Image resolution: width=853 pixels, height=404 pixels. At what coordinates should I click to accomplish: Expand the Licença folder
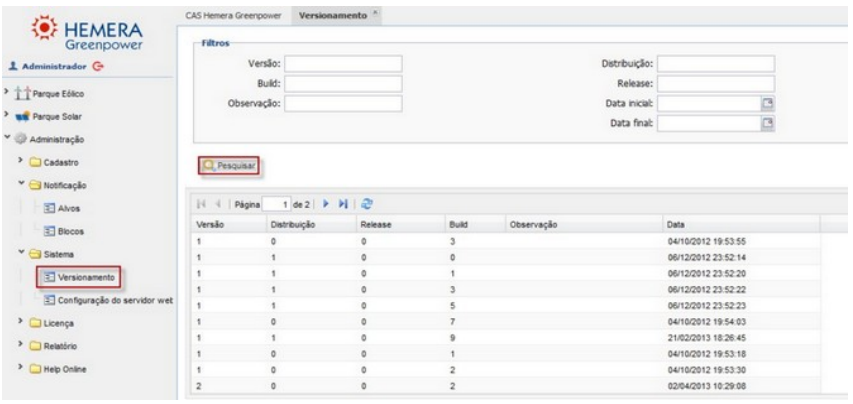(21, 323)
